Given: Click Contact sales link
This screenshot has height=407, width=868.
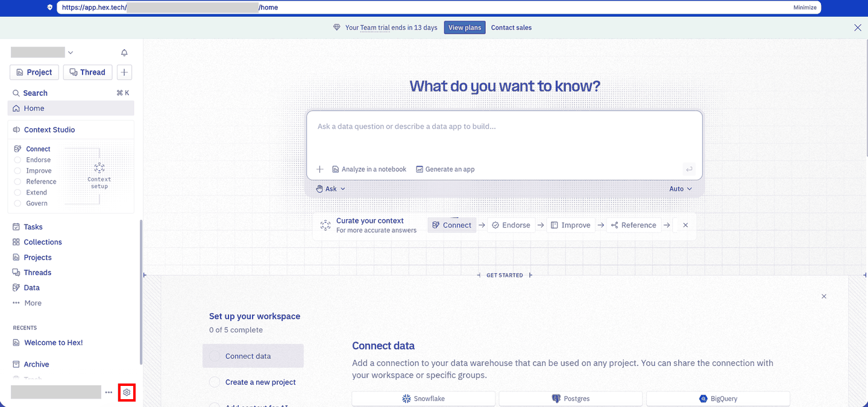Looking at the screenshot, I should 511,28.
